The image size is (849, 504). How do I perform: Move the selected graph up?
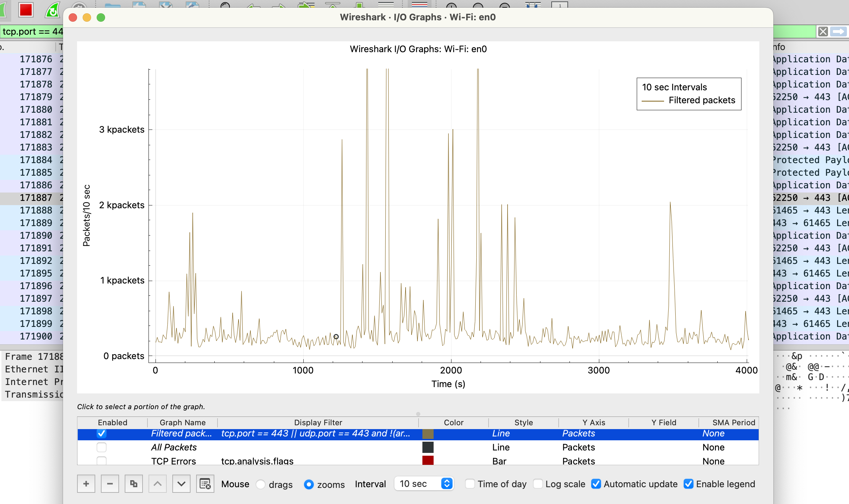[158, 484]
